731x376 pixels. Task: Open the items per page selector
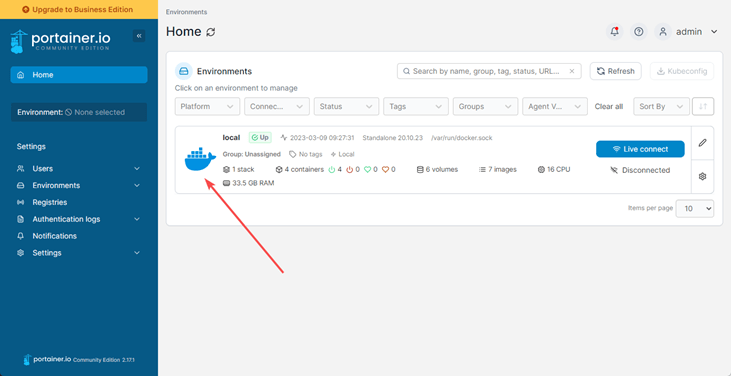tap(695, 208)
